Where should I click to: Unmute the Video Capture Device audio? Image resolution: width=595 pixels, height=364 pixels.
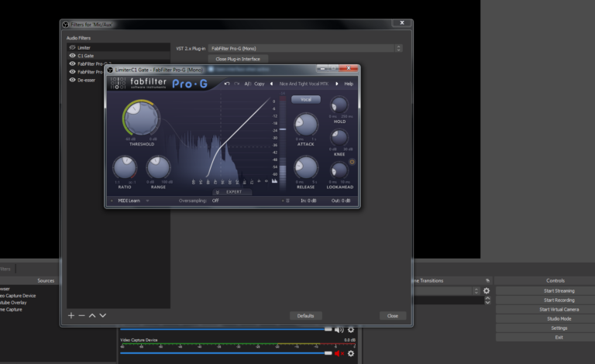click(339, 353)
